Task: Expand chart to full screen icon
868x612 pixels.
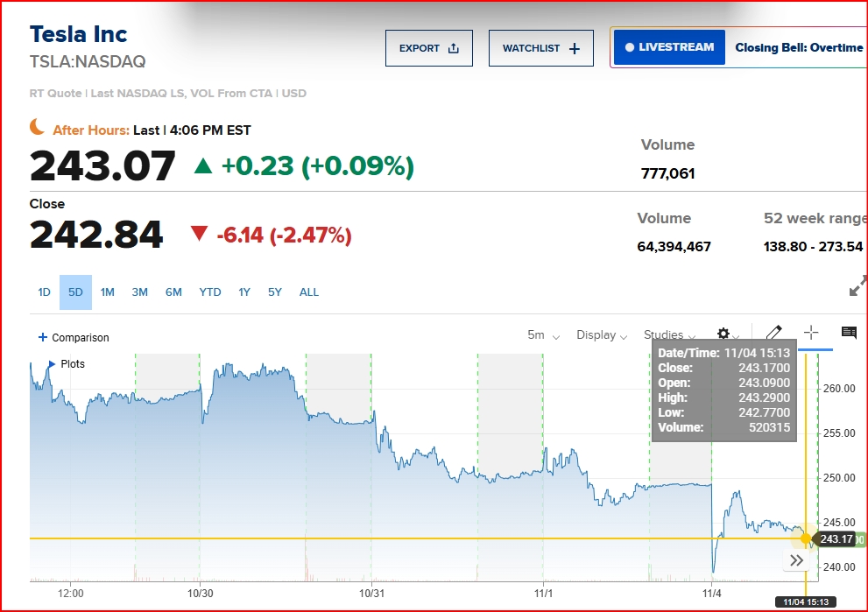Action: click(x=857, y=286)
